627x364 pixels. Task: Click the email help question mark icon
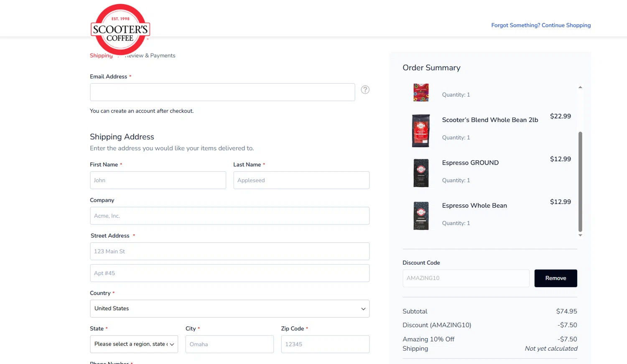pos(365,90)
